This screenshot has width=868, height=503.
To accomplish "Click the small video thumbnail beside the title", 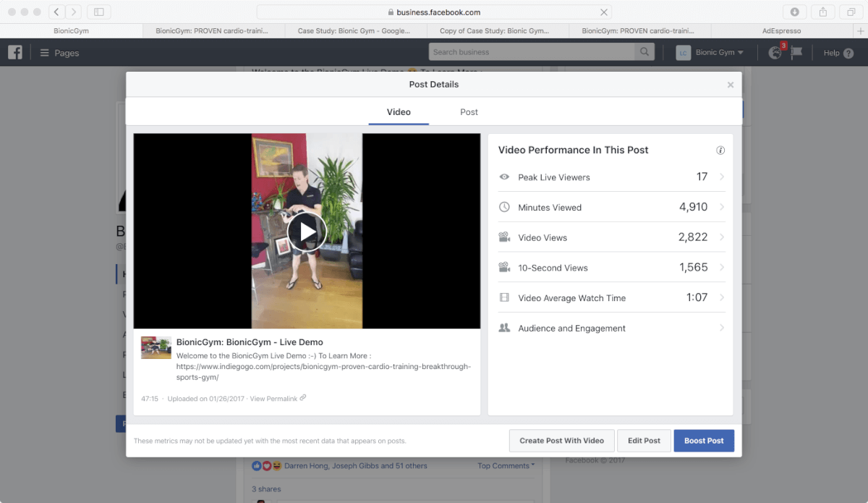I will (x=156, y=347).
